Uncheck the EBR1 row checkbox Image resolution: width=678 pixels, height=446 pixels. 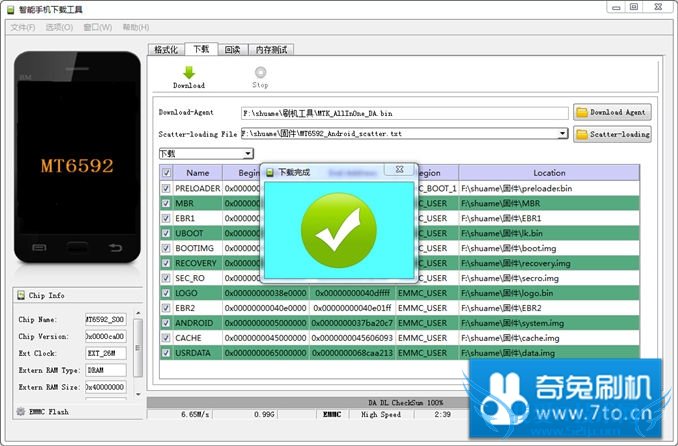(x=166, y=218)
